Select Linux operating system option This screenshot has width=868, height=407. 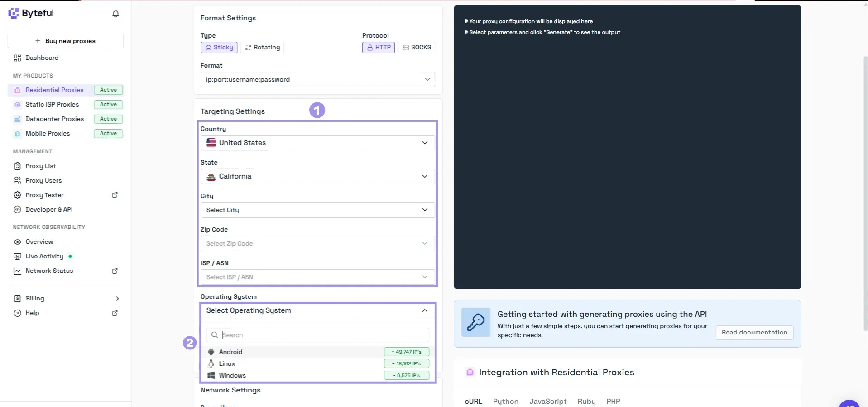[x=317, y=363]
